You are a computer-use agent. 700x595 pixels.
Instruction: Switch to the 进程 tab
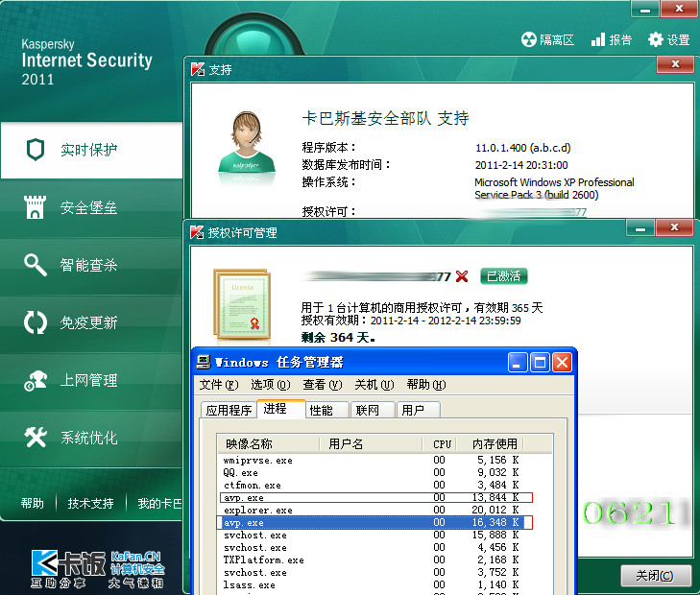click(x=281, y=409)
